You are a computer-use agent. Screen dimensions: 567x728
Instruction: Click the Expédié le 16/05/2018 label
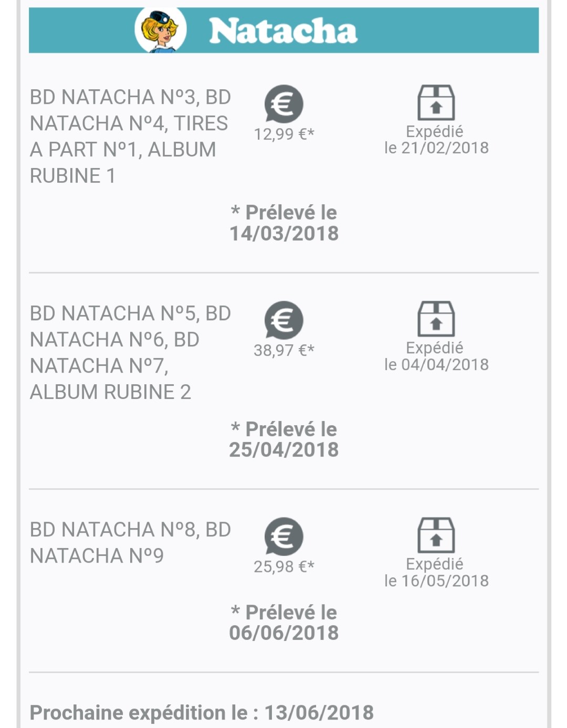[x=436, y=572]
